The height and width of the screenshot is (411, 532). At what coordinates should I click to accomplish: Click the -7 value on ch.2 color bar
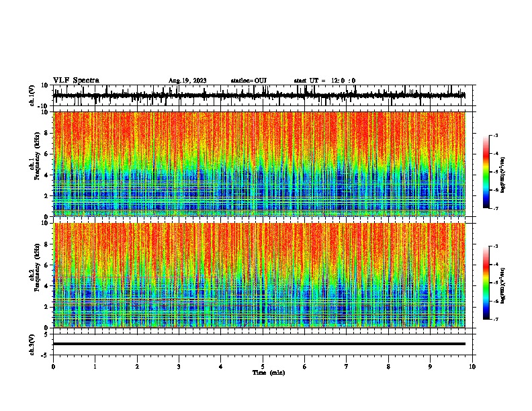495,320
